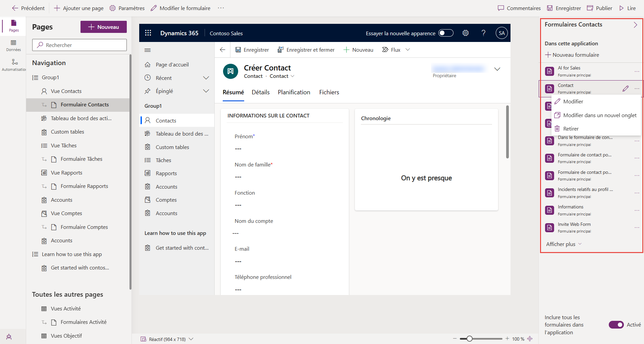Viewport: 644px width, 344px height.
Task: Open the Flux dropdown arrow
Action: point(408,50)
